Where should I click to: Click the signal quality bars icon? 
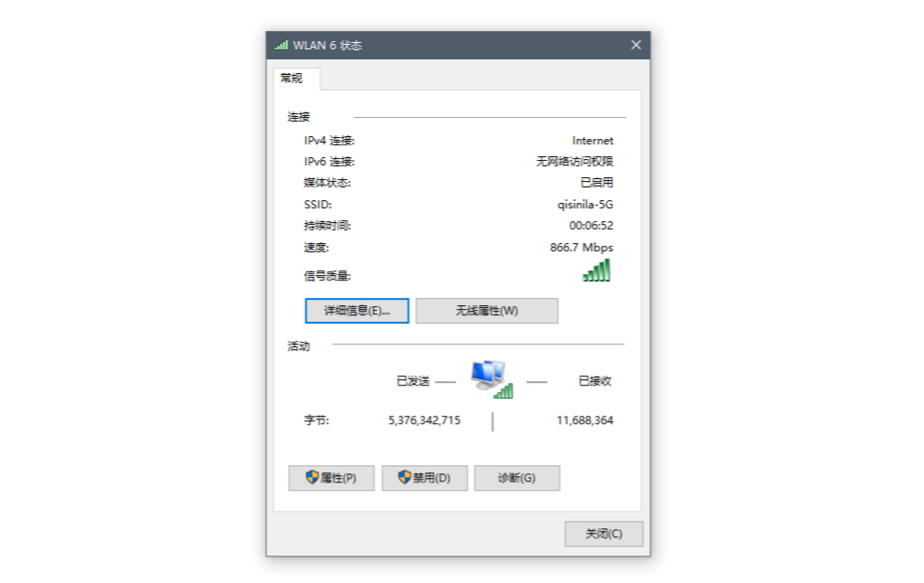click(597, 270)
